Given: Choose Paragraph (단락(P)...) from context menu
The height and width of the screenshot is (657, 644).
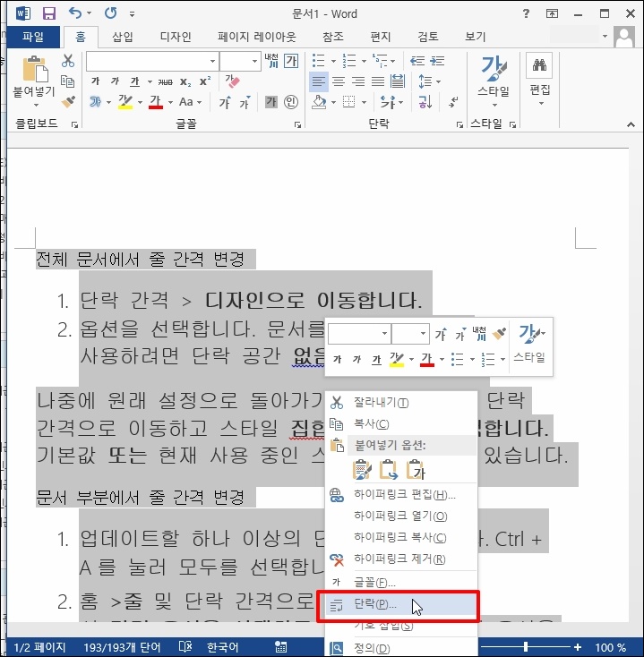Looking at the screenshot, I should tap(401, 604).
